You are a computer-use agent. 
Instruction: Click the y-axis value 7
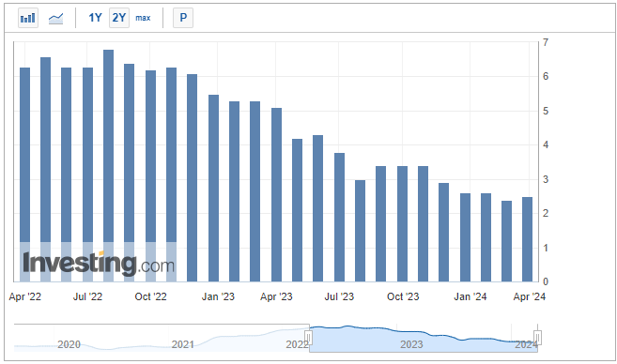(546, 42)
